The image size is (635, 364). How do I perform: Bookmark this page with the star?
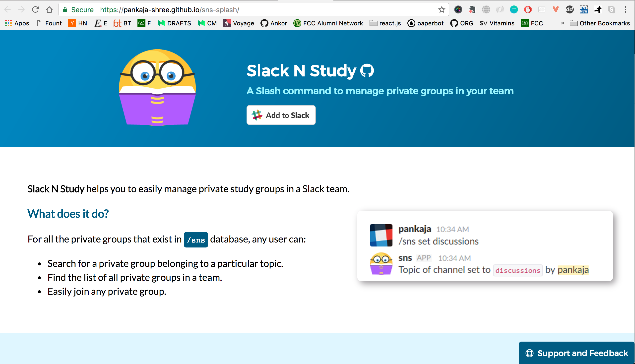[x=442, y=10]
